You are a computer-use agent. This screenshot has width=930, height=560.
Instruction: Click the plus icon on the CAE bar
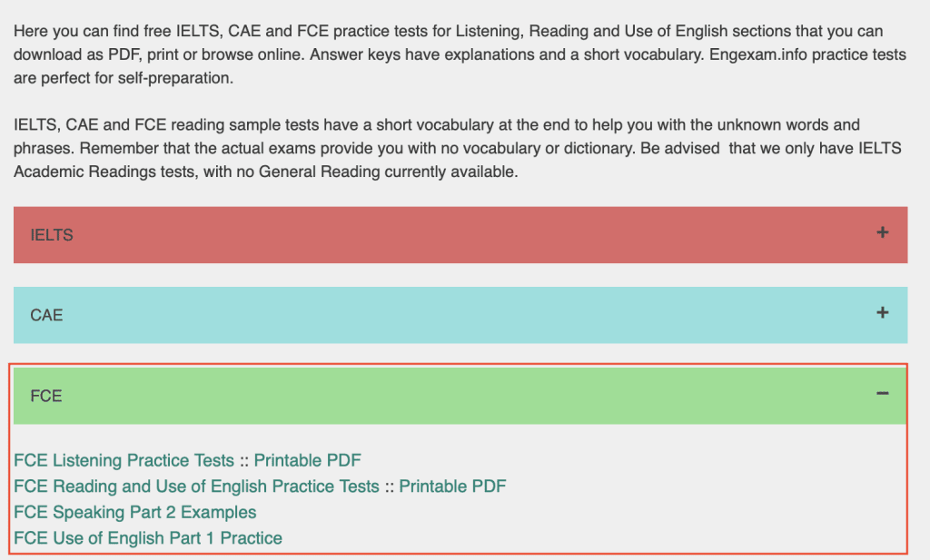point(882,313)
